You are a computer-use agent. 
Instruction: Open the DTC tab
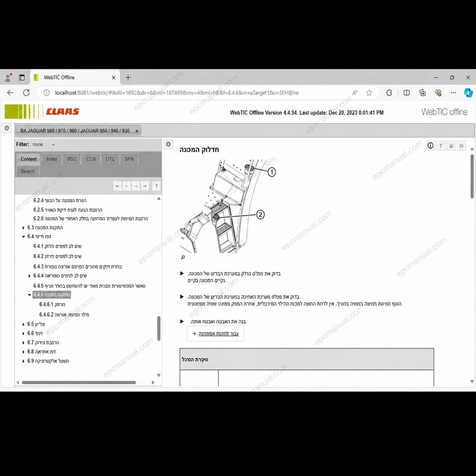coord(110,159)
